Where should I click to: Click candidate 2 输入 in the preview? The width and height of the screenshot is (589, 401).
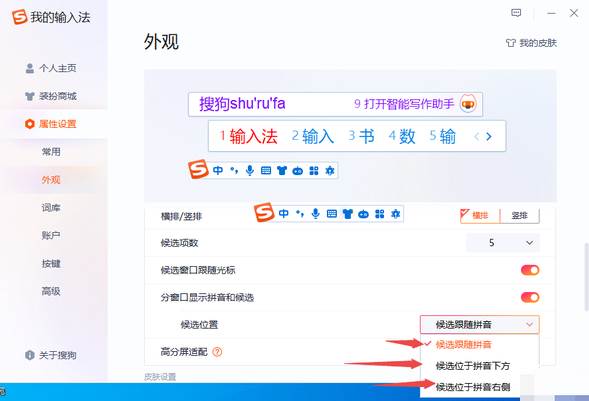point(313,136)
